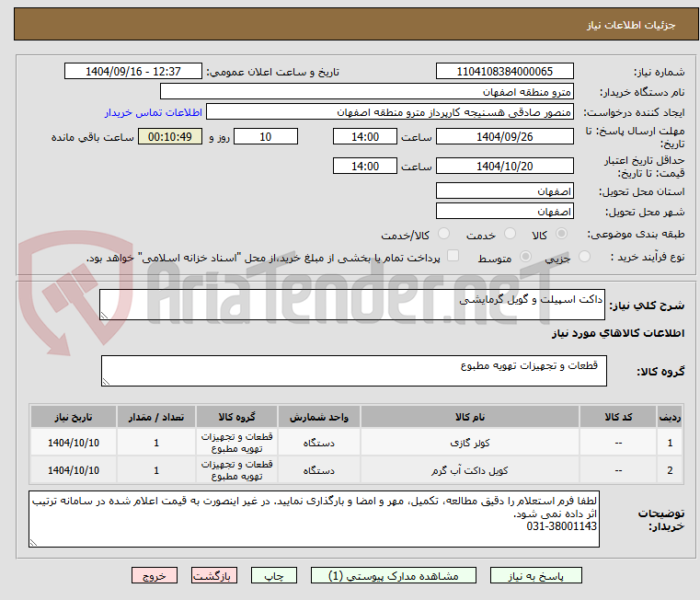Print the page with چاپ button
Image resolution: width=700 pixels, height=600 pixels.
click(x=274, y=575)
